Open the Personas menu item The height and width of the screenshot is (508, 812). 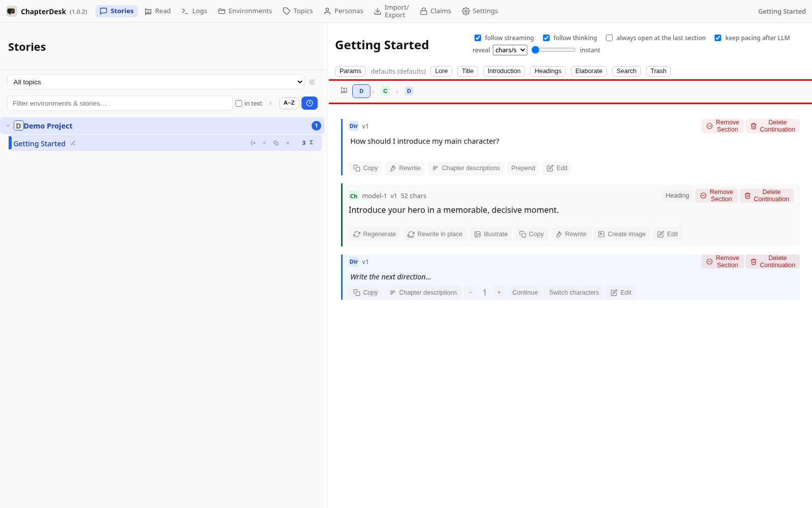[344, 11]
